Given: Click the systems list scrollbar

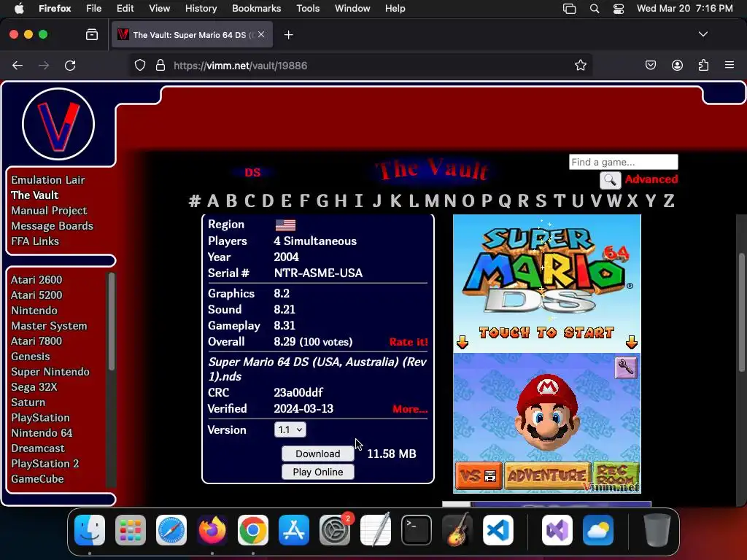Looking at the screenshot, I should [x=112, y=321].
